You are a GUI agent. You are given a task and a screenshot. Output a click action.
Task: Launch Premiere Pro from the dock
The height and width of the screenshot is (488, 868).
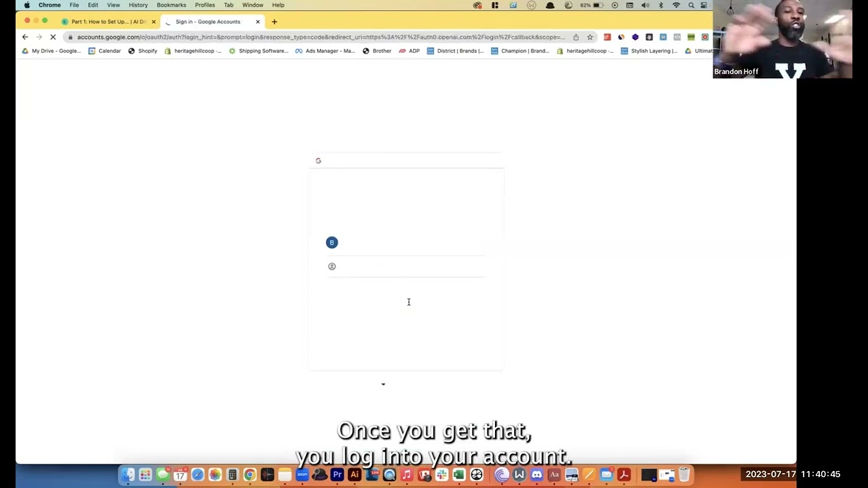[x=337, y=474]
